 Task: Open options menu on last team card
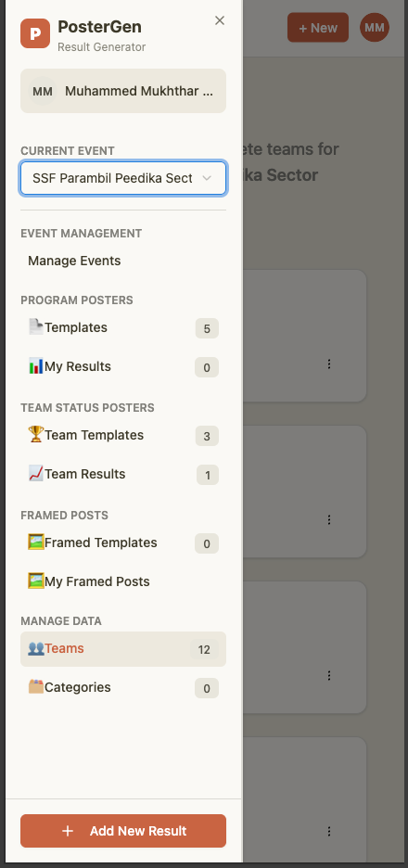pyautogui.click(x=329, y=831)
